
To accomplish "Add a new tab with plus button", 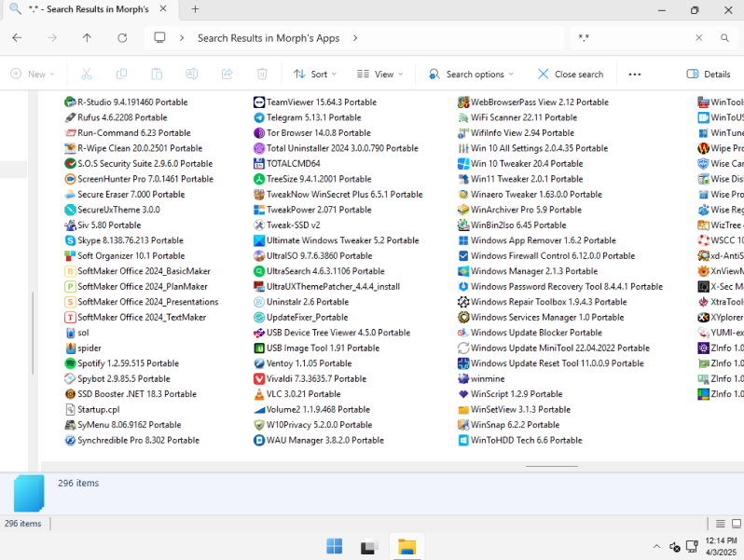I will (x=195, y=9).
